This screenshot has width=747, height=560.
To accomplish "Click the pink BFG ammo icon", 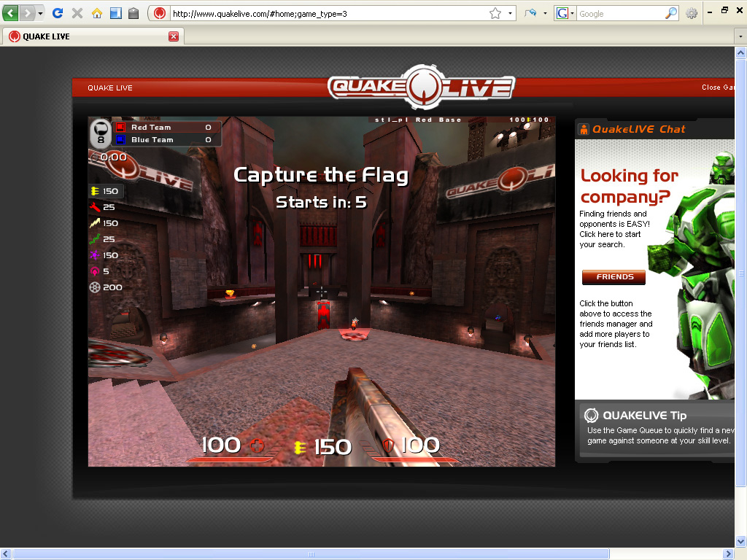I will point(95,271).
